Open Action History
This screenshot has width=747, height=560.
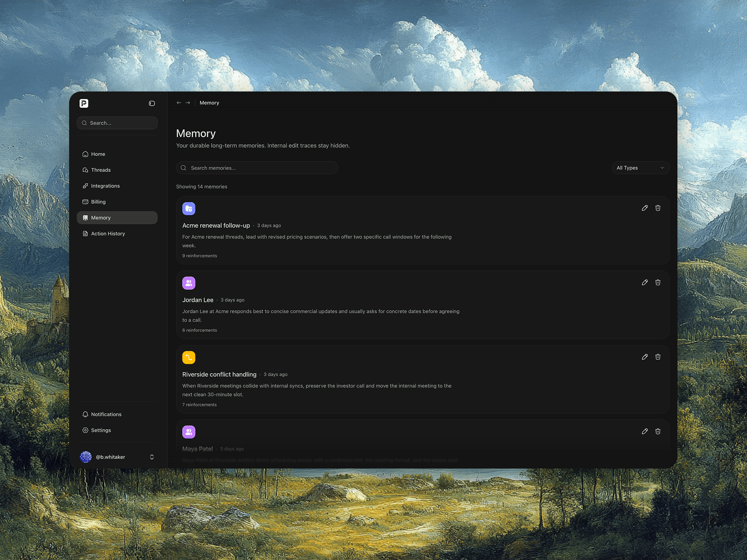117,233
